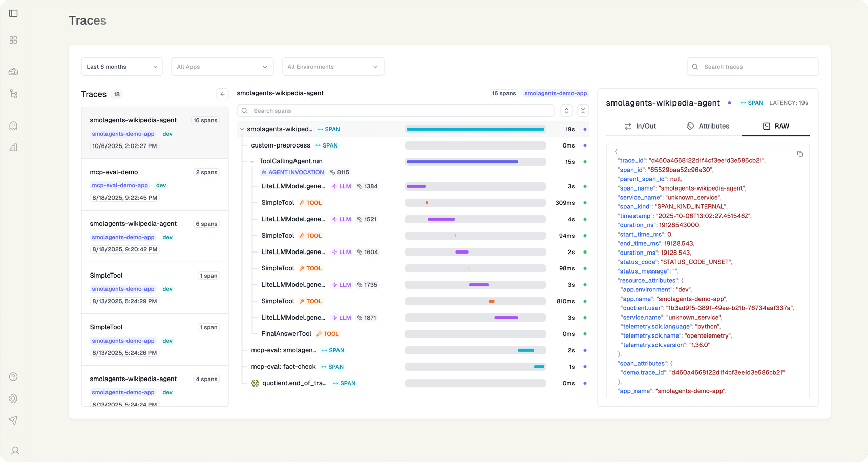Screen dimensions: 868x462
Task: Click the send paper-plane icon in sidebar
Action: click(13, 421)
